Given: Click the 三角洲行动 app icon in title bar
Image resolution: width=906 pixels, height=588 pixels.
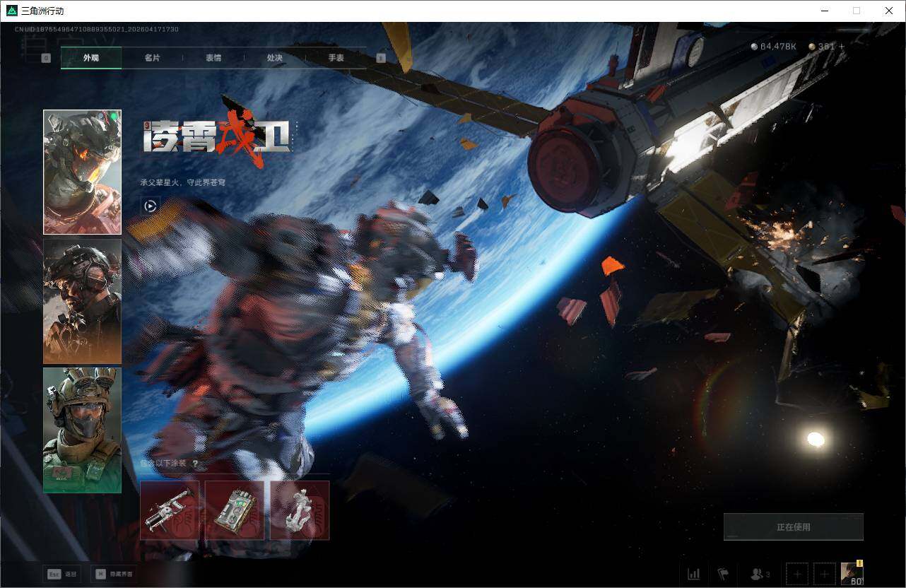Looking at the screenshot, I should pos(11,11).
